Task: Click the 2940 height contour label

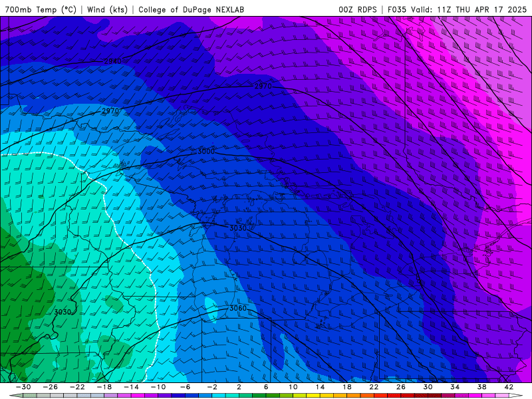Action: (x=112, y=61)
